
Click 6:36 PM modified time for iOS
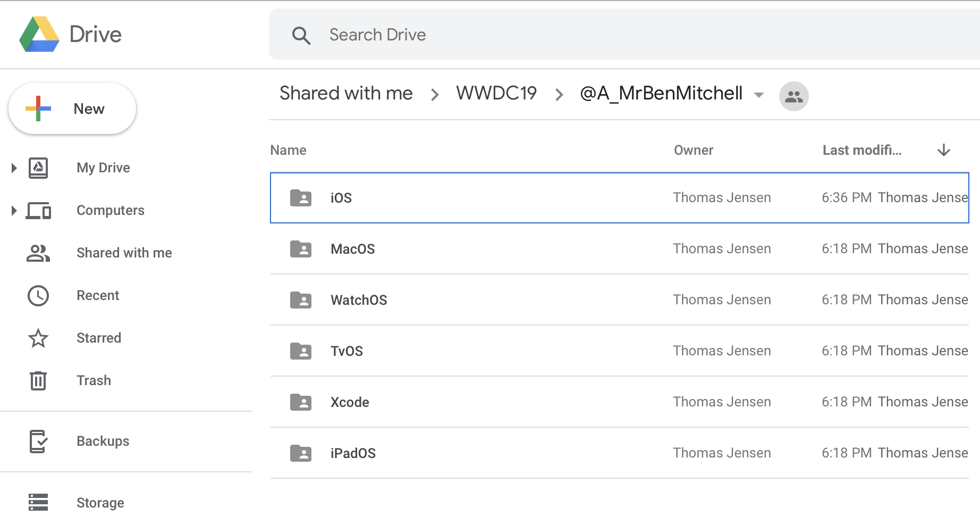tap(847, 197)
